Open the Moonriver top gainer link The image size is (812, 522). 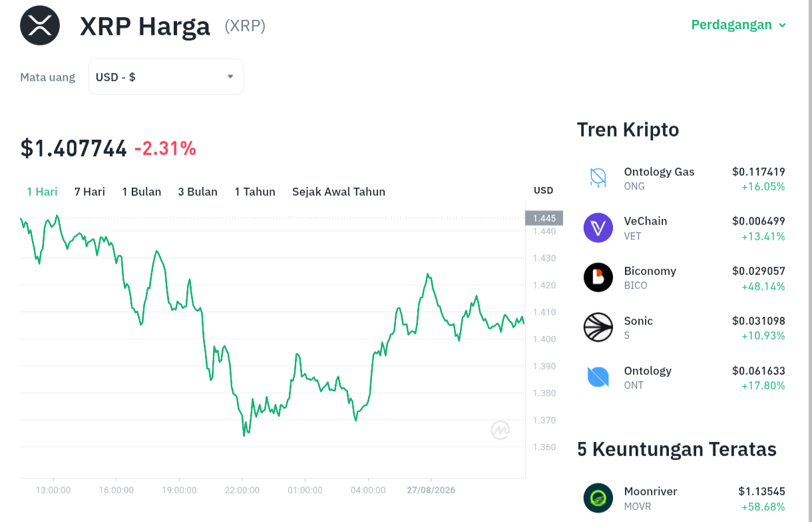684,498
